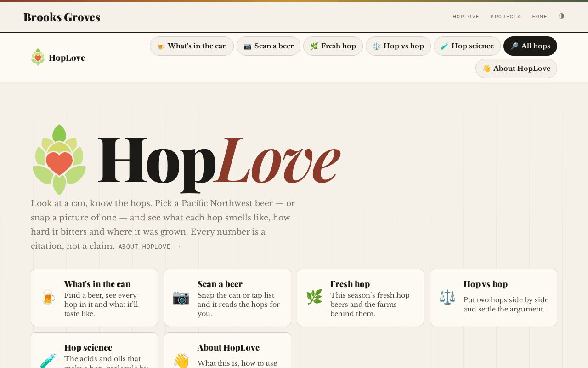Click the waving hand icon on About HopLove card
This screenshot has width=588, height=368.
pyautogui.click(x=181, y=361)
